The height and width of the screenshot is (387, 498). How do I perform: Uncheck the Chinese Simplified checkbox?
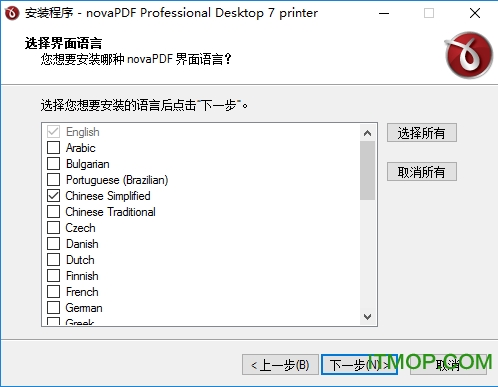[x=53, y=195]
